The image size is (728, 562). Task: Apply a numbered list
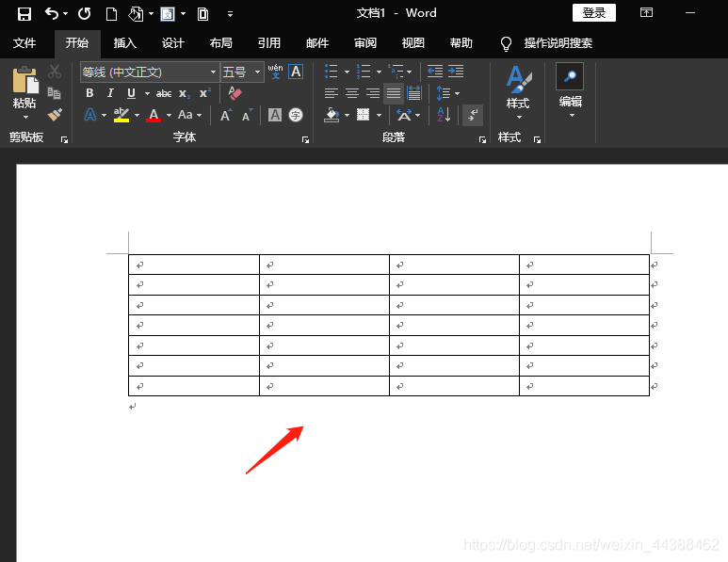click(x=364, y=72)
